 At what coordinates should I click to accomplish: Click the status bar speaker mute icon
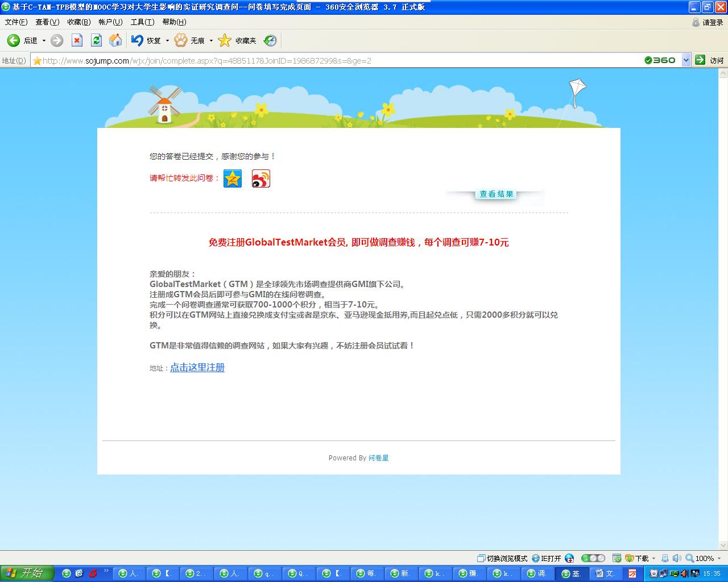(x=676, y=558)
